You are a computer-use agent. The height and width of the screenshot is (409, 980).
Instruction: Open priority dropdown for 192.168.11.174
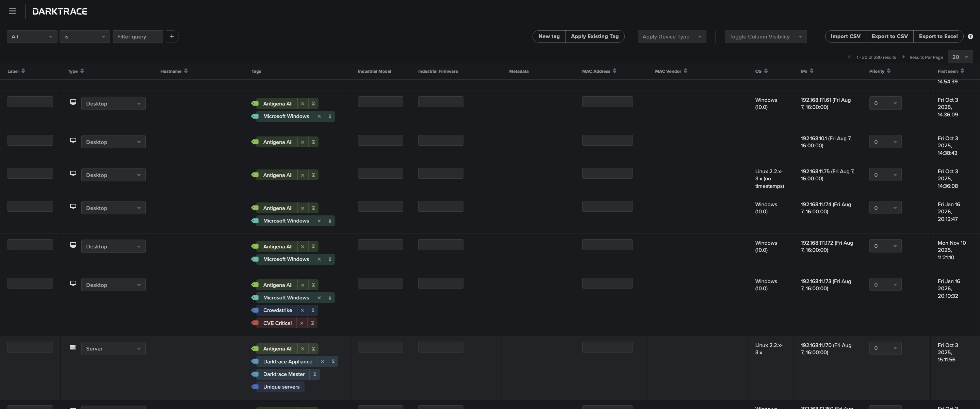coord(885,208)
